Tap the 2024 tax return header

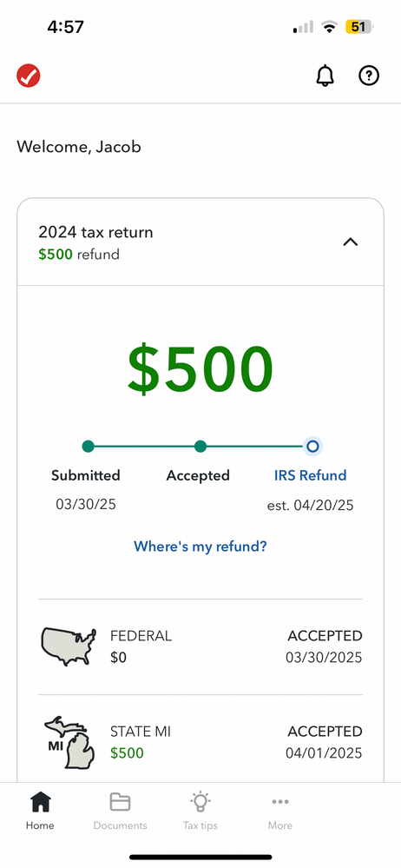(x=200, y=242)
